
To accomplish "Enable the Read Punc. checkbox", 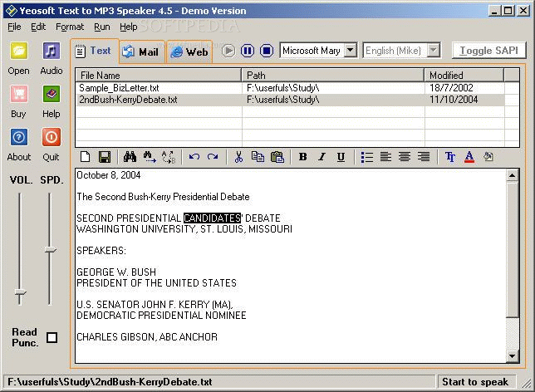I will 52,337.
